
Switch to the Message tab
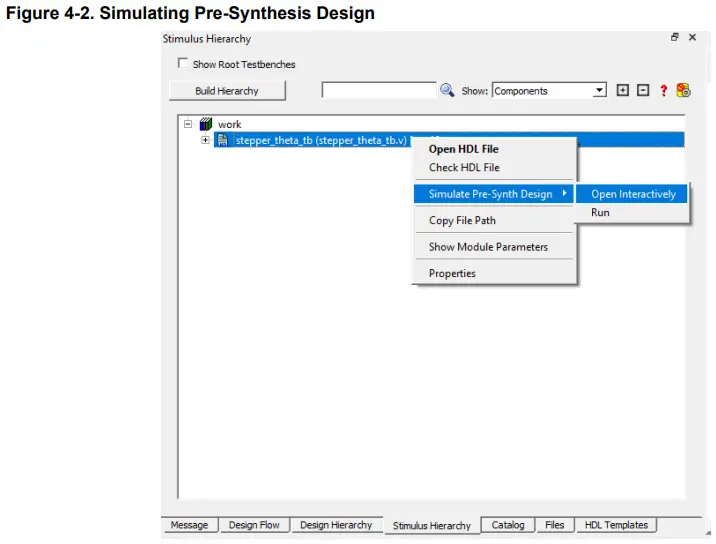click(189, 525)
